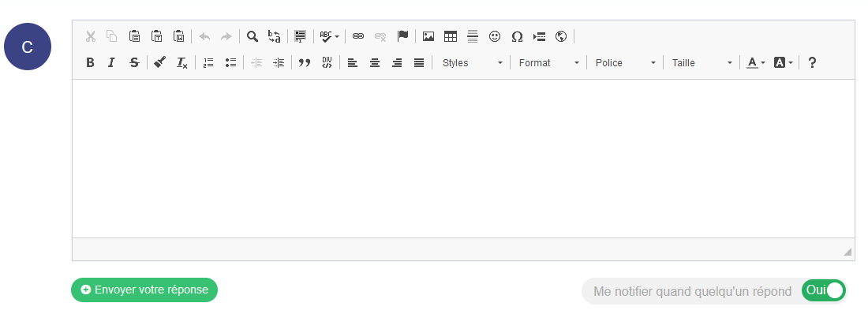The image size is (868, 314).
Task: Click inside the reply text area
Action: tap(463, 159)
